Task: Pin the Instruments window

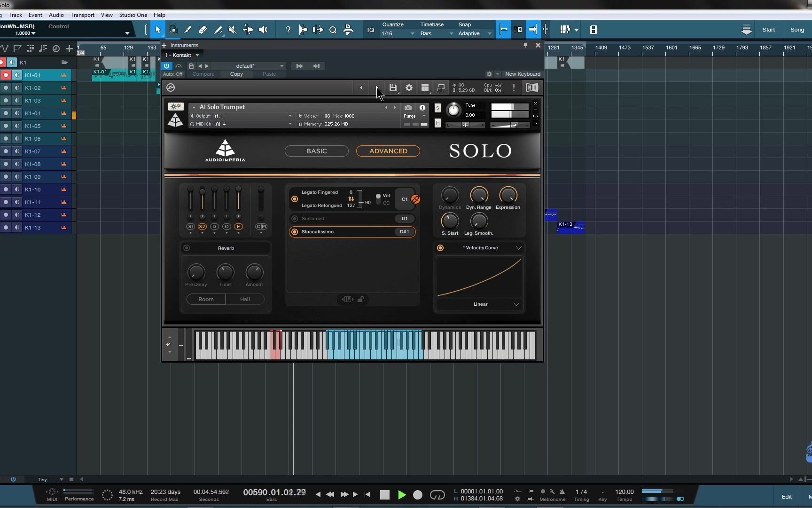Action: pos(525,45)
